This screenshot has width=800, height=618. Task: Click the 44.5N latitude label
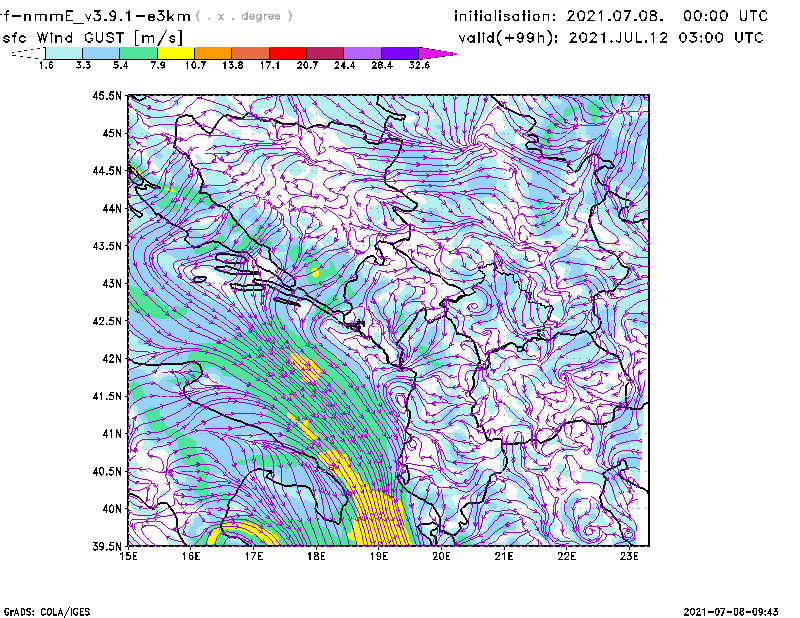pos(107,170)
